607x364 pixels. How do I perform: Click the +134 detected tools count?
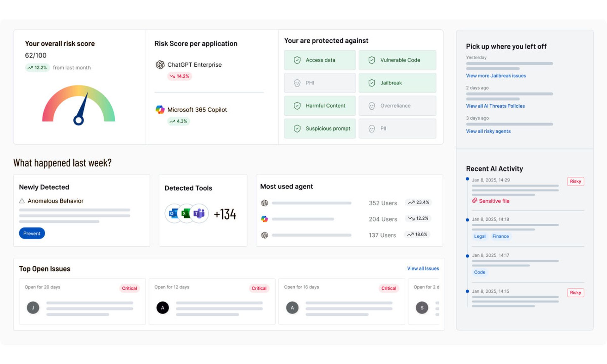click(x=225, y=214)
